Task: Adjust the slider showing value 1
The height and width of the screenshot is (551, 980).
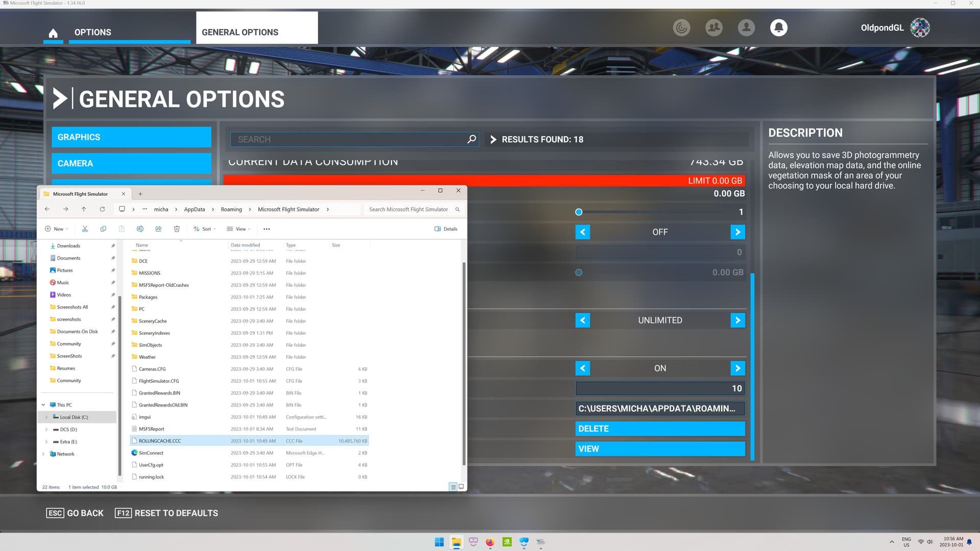Action: click(x=579, y=212)
